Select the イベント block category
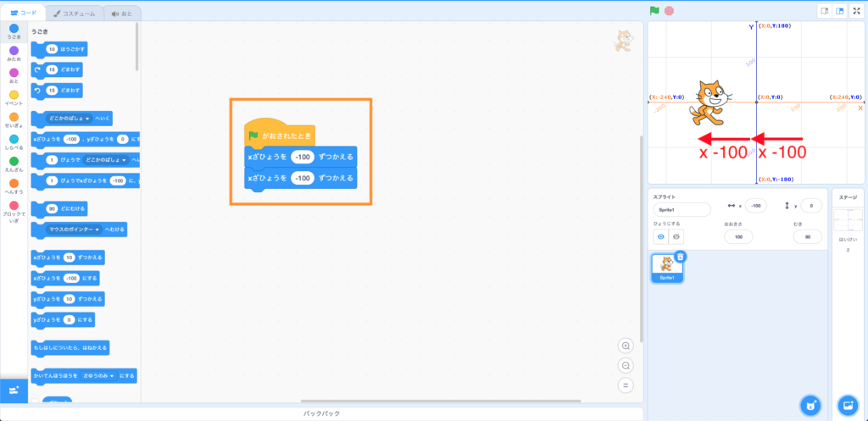Screen dimensions: 868x421 tap(14, 96)
